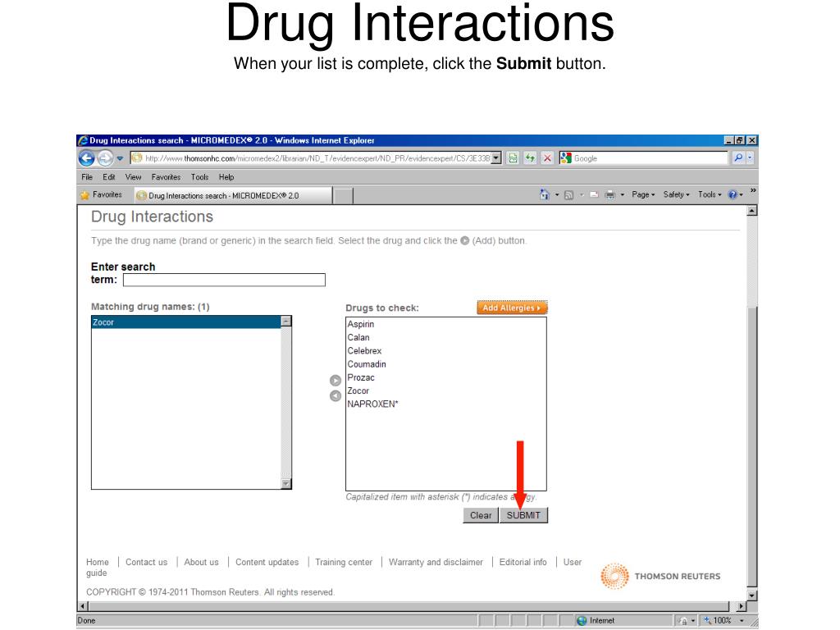840x630 pixels.
Task: Select Zocor in drugs to check list
Action: [358, 391]
